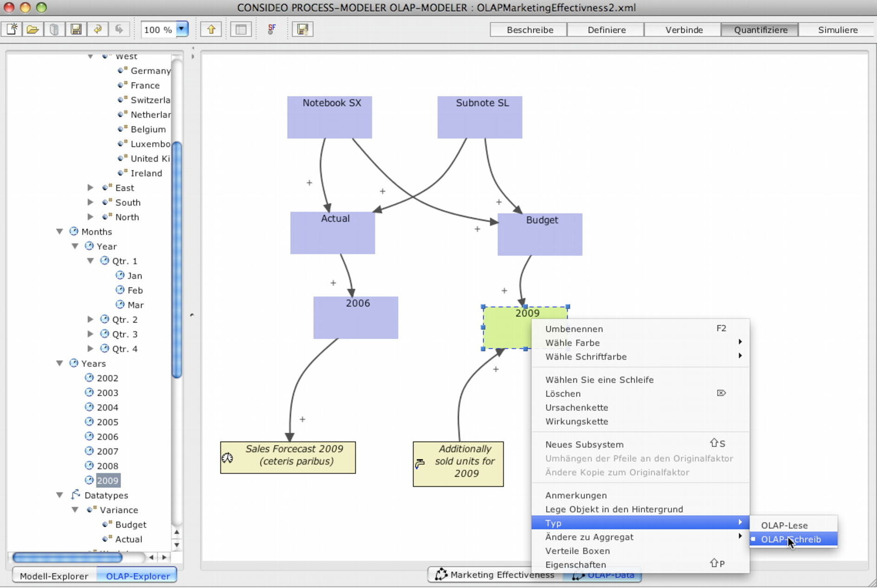The image size is (877, 588).
Task: Open the Wähle Schriftfarbe submenu
Action: coord(640,356)
